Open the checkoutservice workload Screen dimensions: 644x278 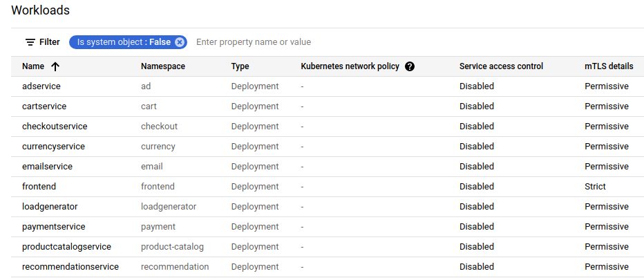point(55,127)
